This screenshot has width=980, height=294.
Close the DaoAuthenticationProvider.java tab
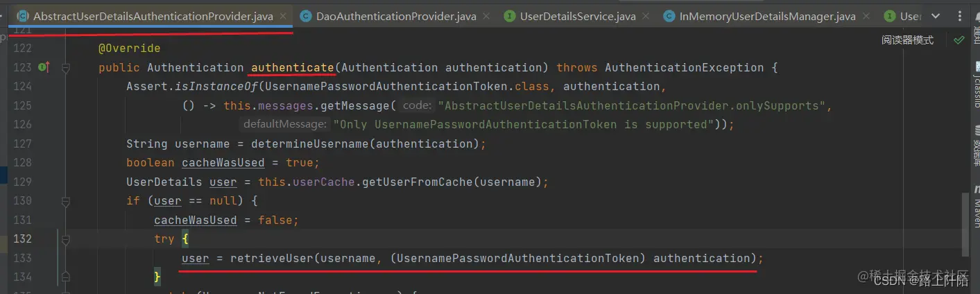(x=486, y=16)
